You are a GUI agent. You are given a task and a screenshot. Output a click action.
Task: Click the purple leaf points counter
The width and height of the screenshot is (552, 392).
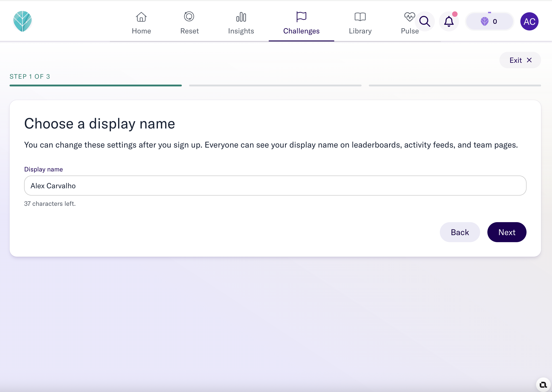coord(489,21)
